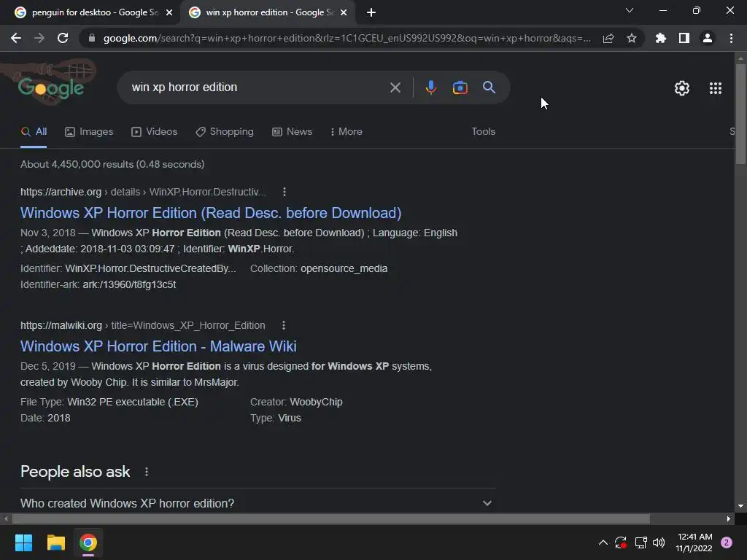View site information via lock icon

click(92, 38)
